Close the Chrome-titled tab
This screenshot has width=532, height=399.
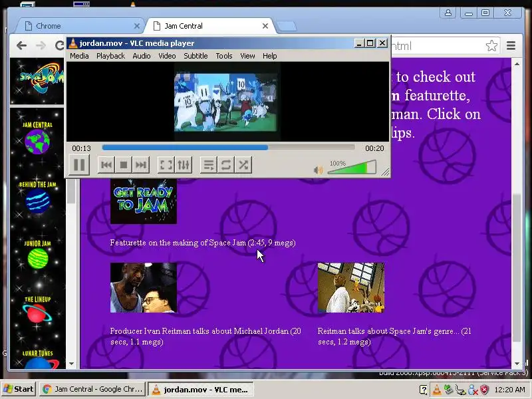[x=137, y=26]
